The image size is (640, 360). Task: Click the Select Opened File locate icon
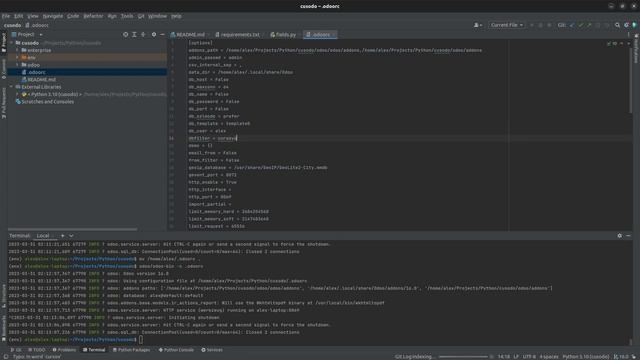[125, 35]
